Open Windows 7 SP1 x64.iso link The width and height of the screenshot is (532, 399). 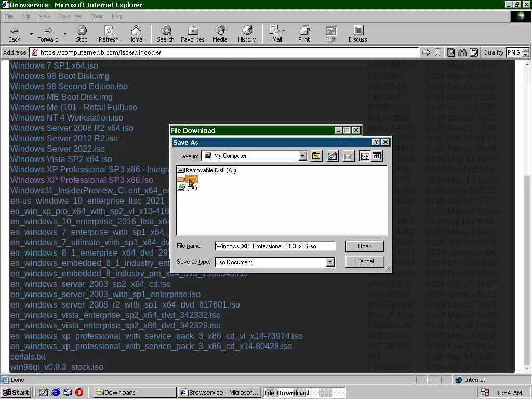coord(54,65)
